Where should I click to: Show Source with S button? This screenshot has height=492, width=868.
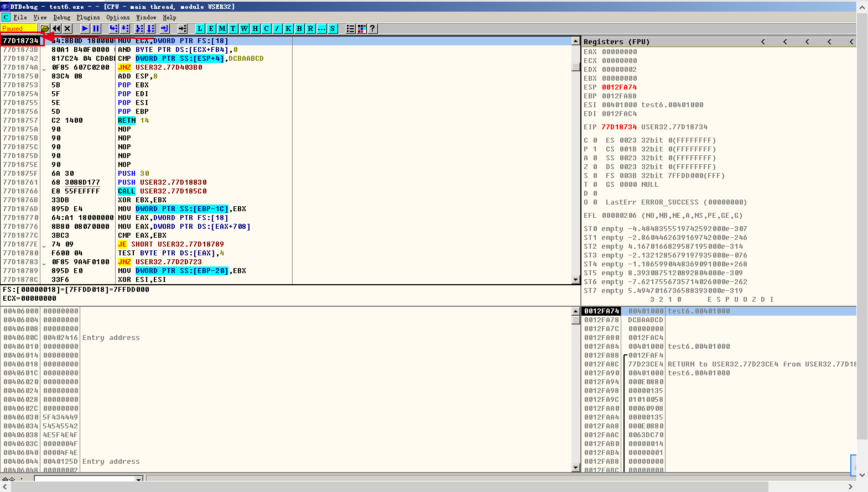click(x=332, y=29)
